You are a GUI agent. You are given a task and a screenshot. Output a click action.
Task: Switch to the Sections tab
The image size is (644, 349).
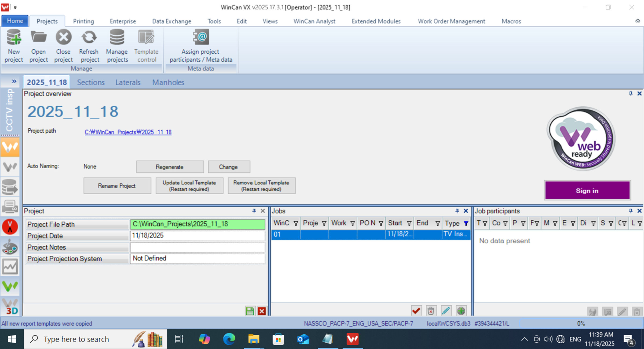coord(90,82)
